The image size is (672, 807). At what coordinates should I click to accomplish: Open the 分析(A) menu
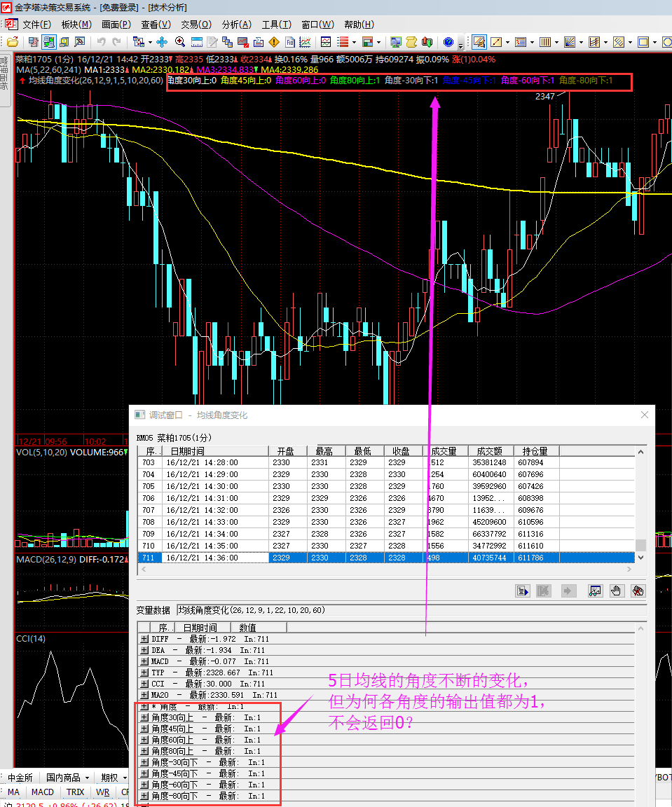(236, 25)
